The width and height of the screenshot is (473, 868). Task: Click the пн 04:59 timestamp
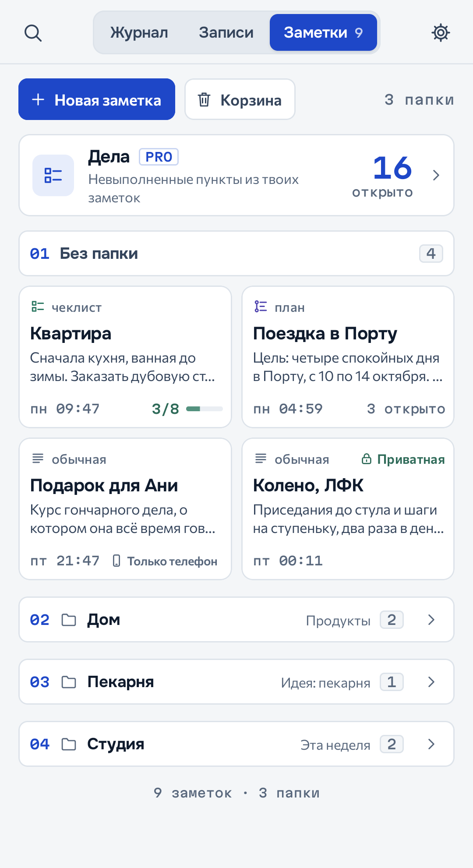click(288, 409)
